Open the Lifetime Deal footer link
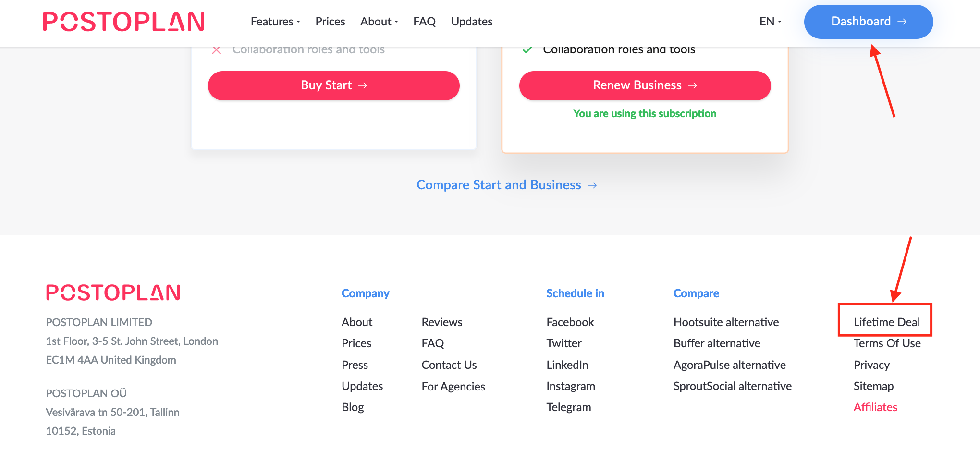This screenshot has width=980, height=463. pos(886,322)
